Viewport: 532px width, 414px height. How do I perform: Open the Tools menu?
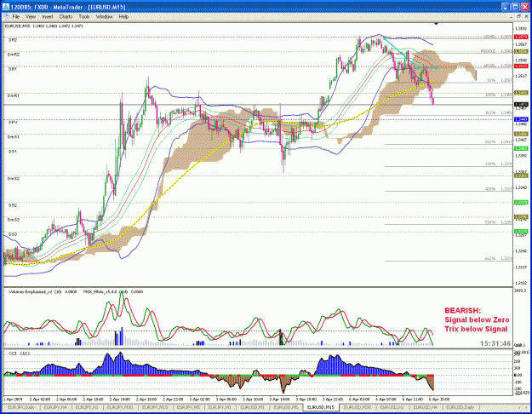click(x=84, y=16)
